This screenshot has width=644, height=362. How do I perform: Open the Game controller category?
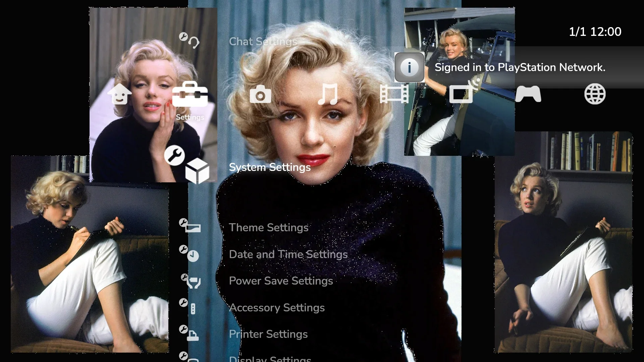tap(528, 94)
